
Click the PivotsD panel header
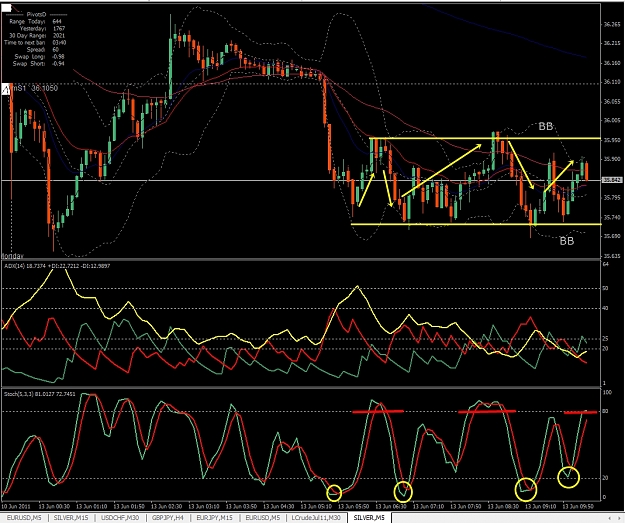[36, 14]
